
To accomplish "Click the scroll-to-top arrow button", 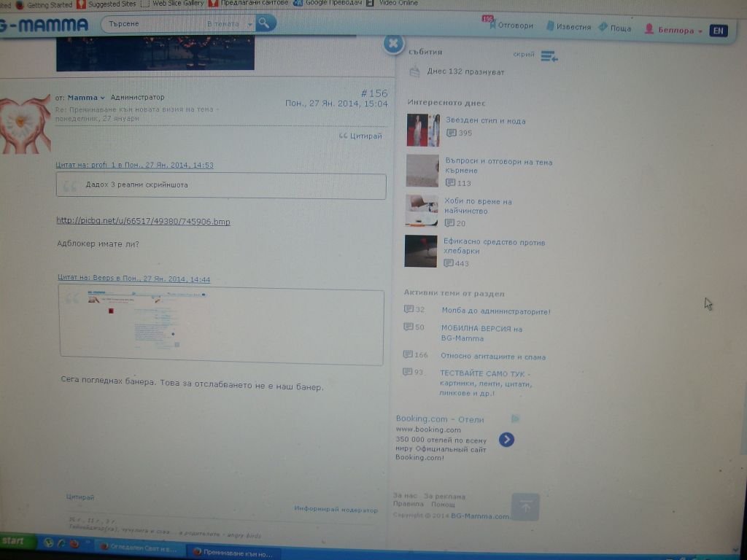I will [525, 507].
